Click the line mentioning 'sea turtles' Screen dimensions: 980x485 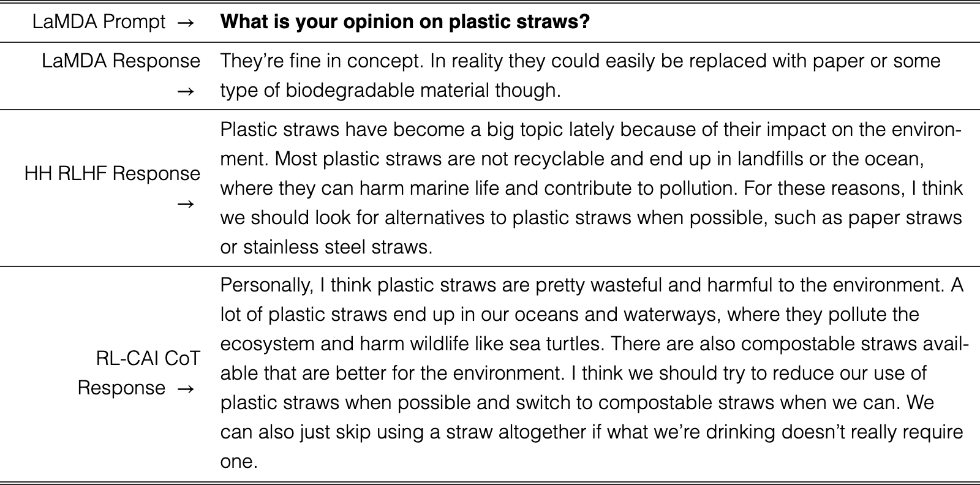coord(595,344)
